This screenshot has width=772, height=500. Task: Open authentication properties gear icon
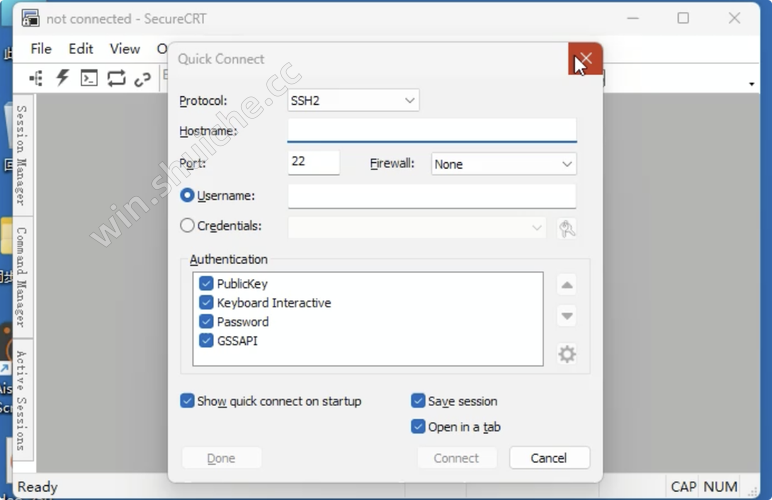point(567,354)
